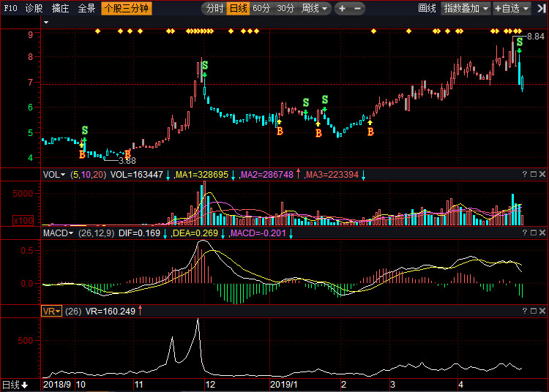Open the MACD indicator dropdown
Image resolution: width=549 pixels, height=392 pixels.
pyautogui.click(x=58, y=233)
